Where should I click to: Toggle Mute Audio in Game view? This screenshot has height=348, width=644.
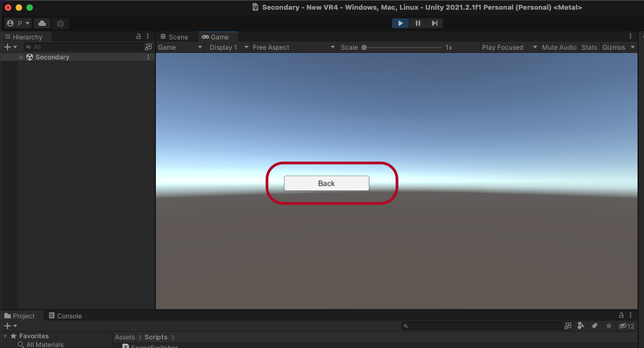tap(559, 47)
